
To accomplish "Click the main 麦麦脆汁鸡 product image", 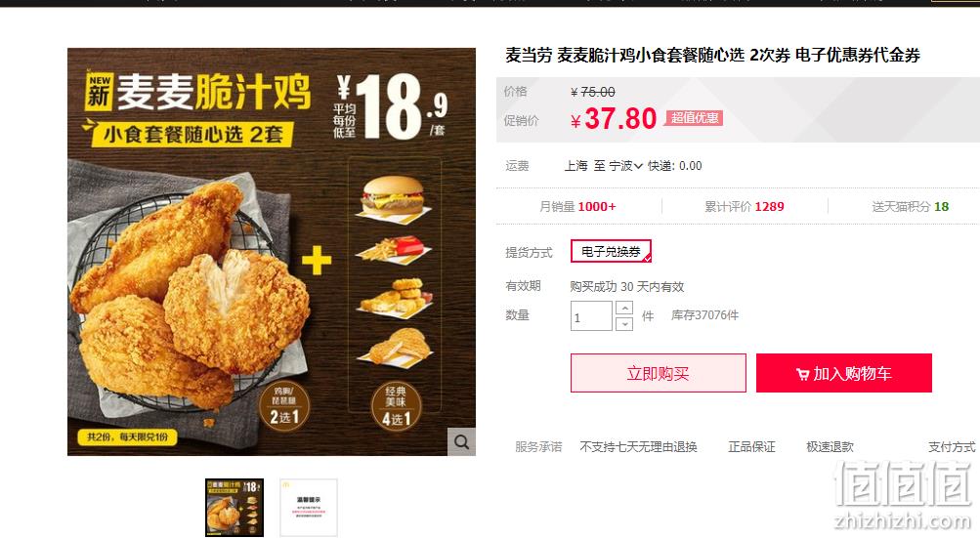I will [272, 252].
